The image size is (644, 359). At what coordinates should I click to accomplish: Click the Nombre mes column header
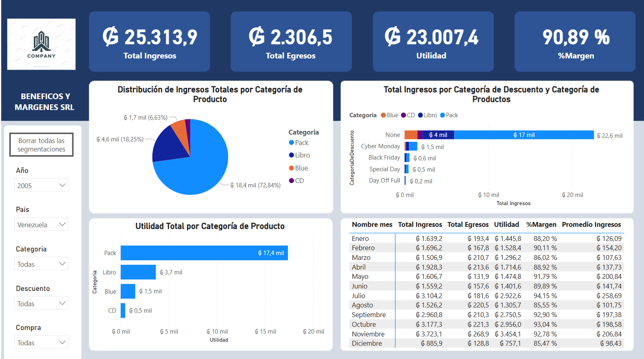coord(372,224)
